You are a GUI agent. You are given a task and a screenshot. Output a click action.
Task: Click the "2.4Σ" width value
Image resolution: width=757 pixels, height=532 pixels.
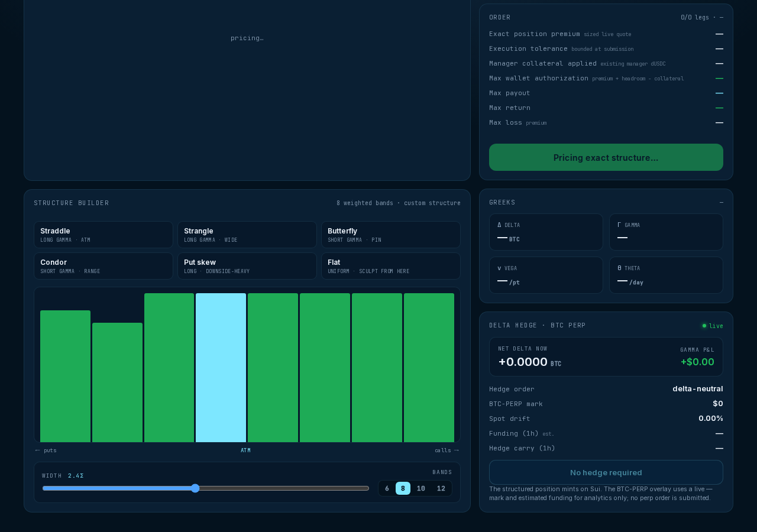pos(76,476)
